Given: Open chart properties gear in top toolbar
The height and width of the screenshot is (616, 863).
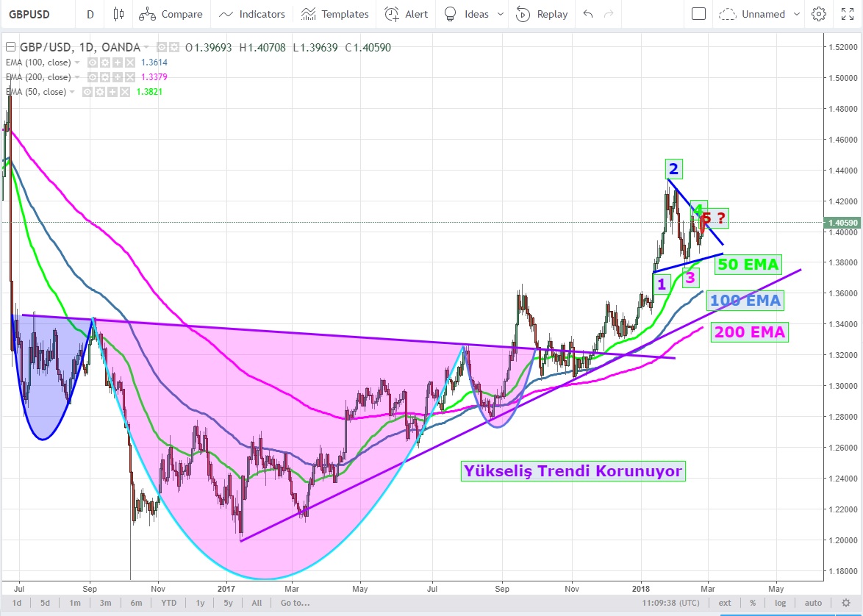Looking at the screenshot, I should pyautogui.click(x=819, y=14).
